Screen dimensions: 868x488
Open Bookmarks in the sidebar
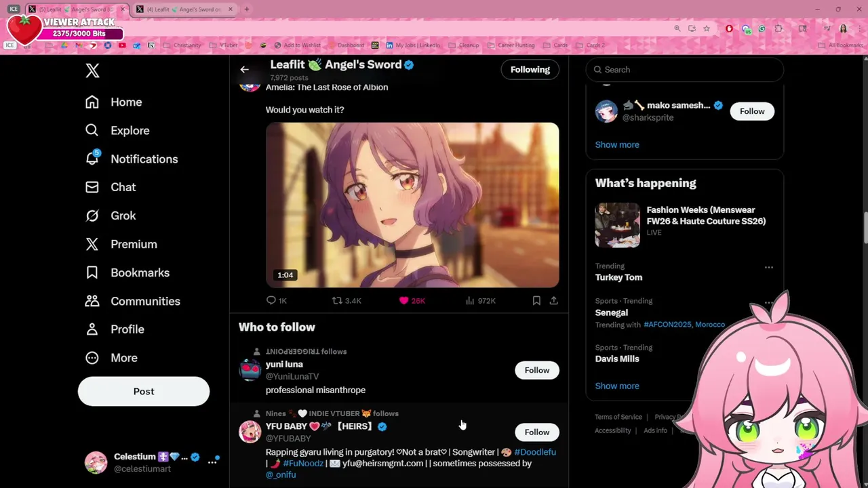coord(127,273)
